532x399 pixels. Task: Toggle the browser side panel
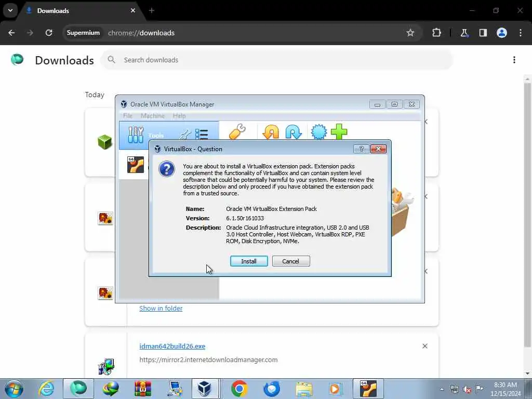483,33
